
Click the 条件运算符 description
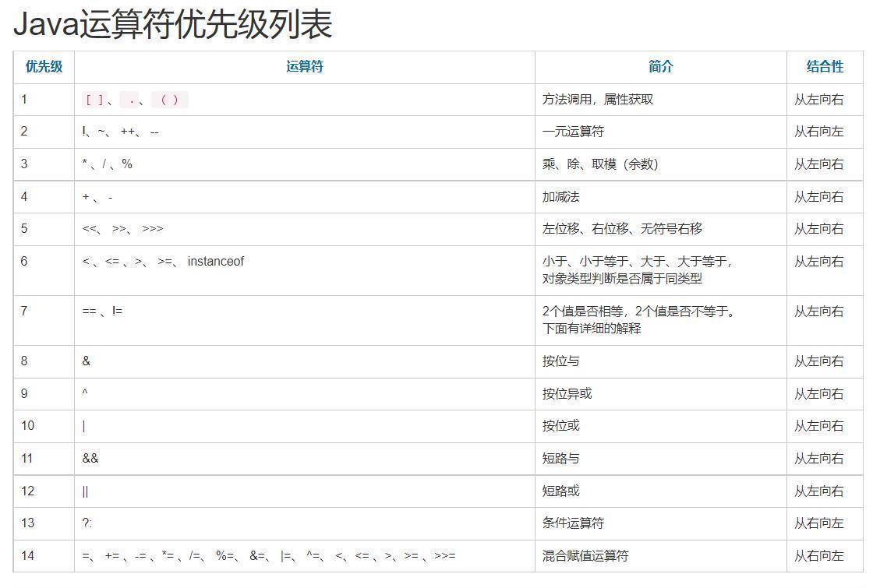click(573, 523)
